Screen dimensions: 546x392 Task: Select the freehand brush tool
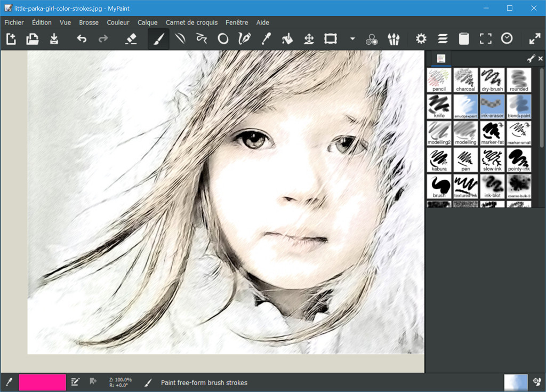[158, 39]
